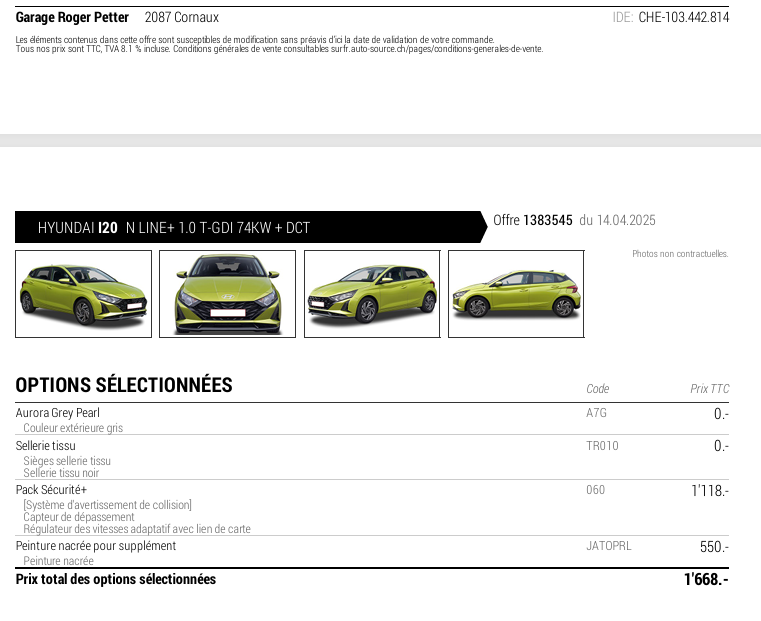
Task: Click option code JATOPRL
Action: point(608,546)
